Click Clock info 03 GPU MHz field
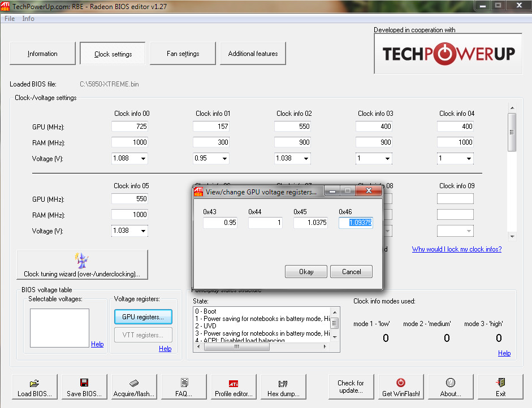Screen dimensions: 532x408 pyautogui.click(x=374, y=127)
